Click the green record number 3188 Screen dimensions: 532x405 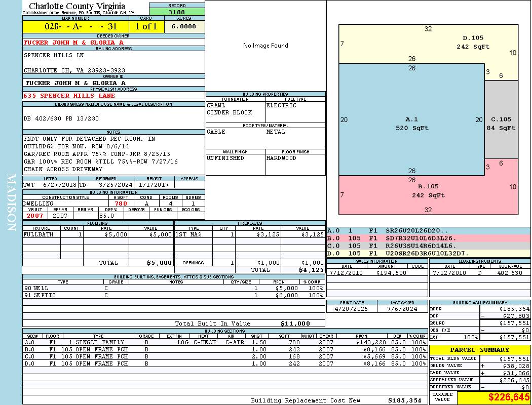(x=177, y=12)
